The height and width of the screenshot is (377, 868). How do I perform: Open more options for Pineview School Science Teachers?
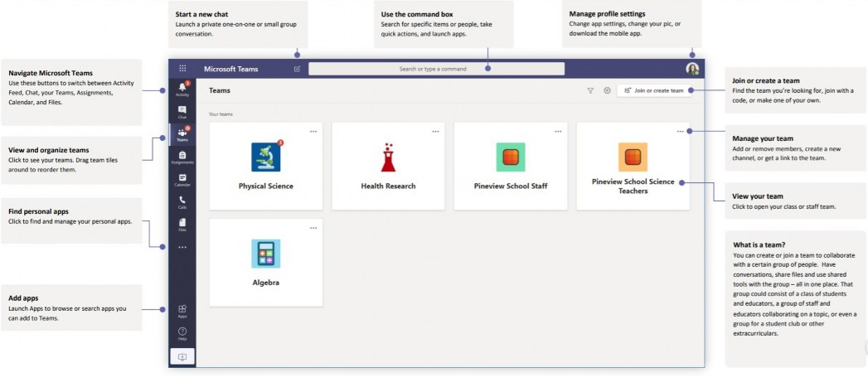(x=681, y=131)
